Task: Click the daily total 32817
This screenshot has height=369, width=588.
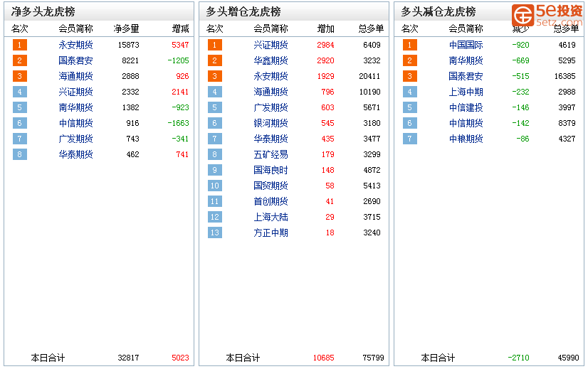Action: [x=129, y=358]
